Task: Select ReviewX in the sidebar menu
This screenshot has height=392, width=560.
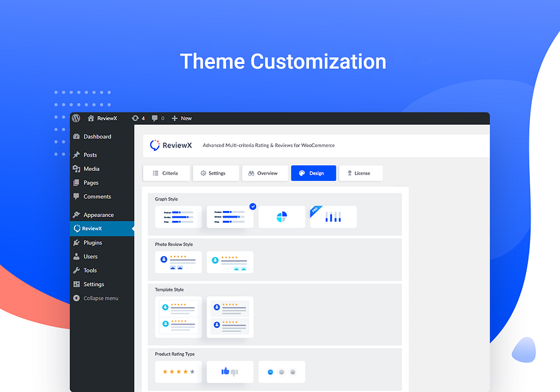Action: [x=102, y=229]
